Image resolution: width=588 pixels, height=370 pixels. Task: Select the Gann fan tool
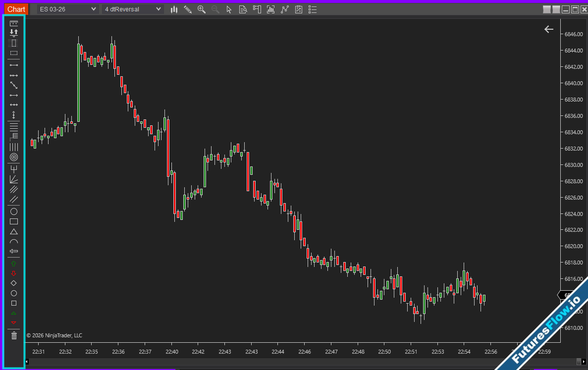click(14, 179)
